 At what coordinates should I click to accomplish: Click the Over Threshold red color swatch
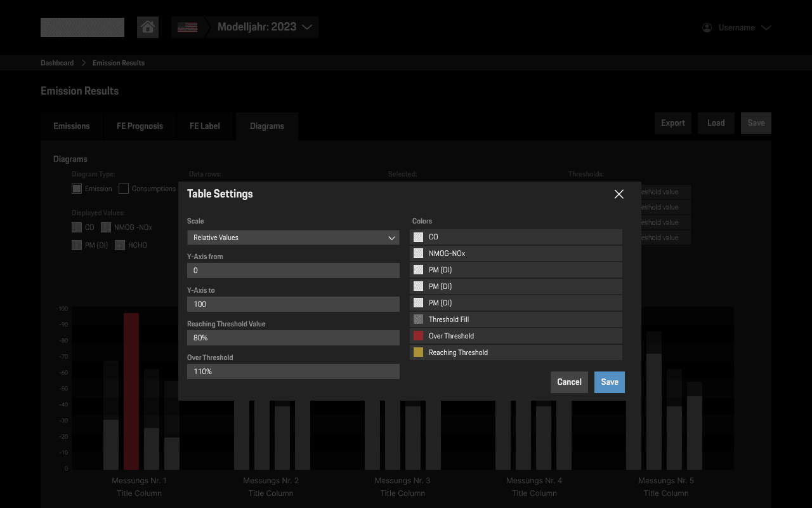tap(418, 335)
